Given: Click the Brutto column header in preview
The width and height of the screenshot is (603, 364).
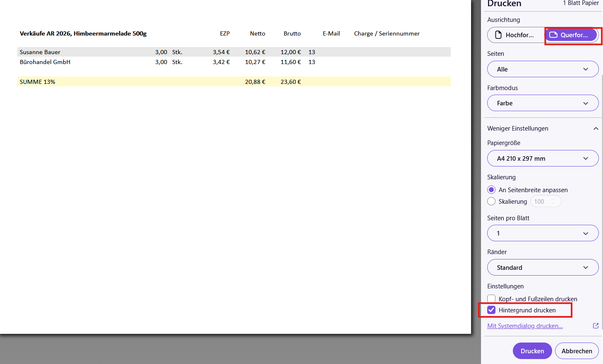Looking at the screenshot, I should [x=292, y=33].
